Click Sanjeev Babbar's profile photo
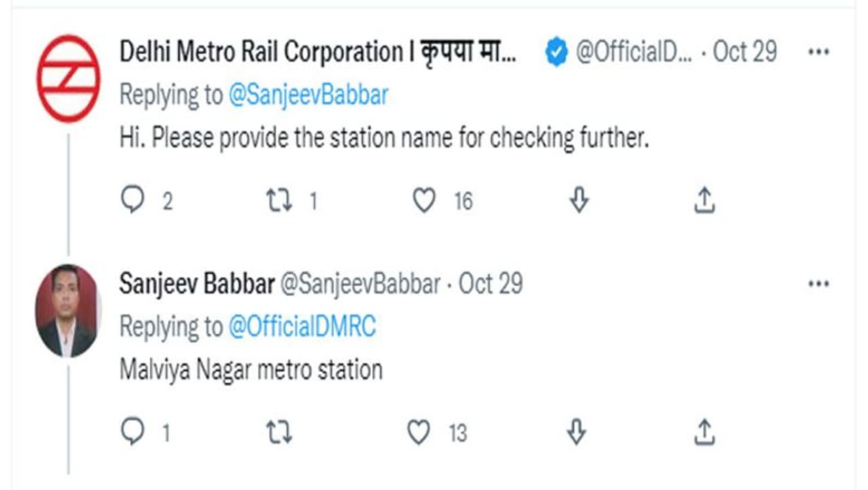 (66, 310)
